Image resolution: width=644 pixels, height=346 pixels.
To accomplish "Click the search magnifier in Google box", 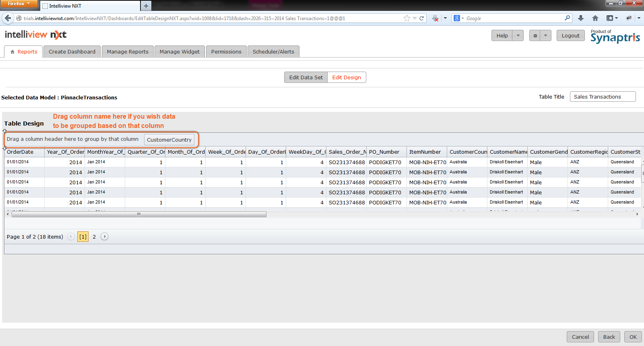I will [567, 18].
